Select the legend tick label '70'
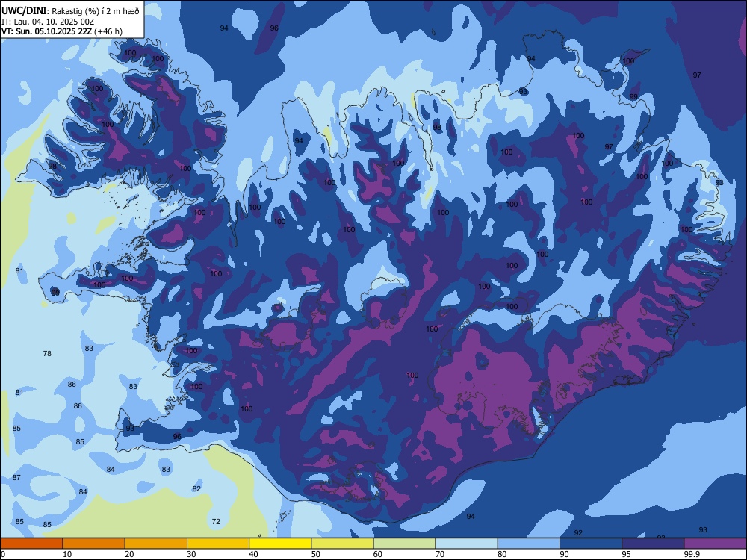747x560 pixels. (440, 554)
